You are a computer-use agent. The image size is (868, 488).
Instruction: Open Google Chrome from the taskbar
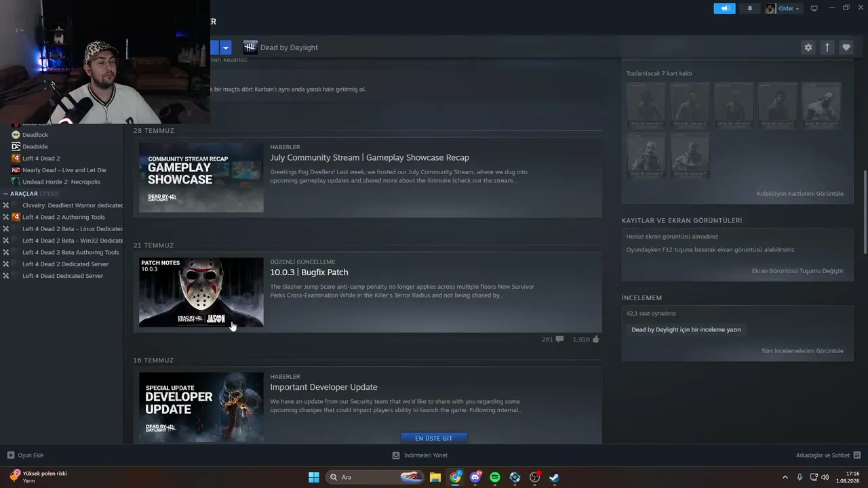click(456, 477)
